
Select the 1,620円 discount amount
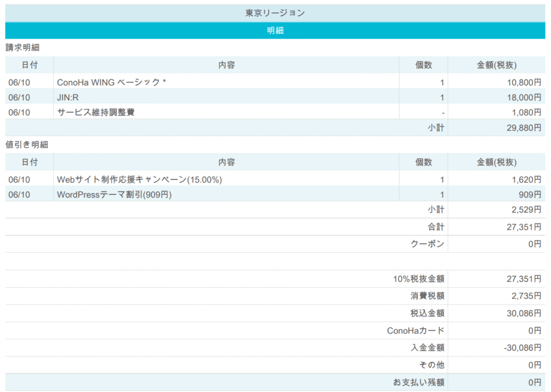526,180
